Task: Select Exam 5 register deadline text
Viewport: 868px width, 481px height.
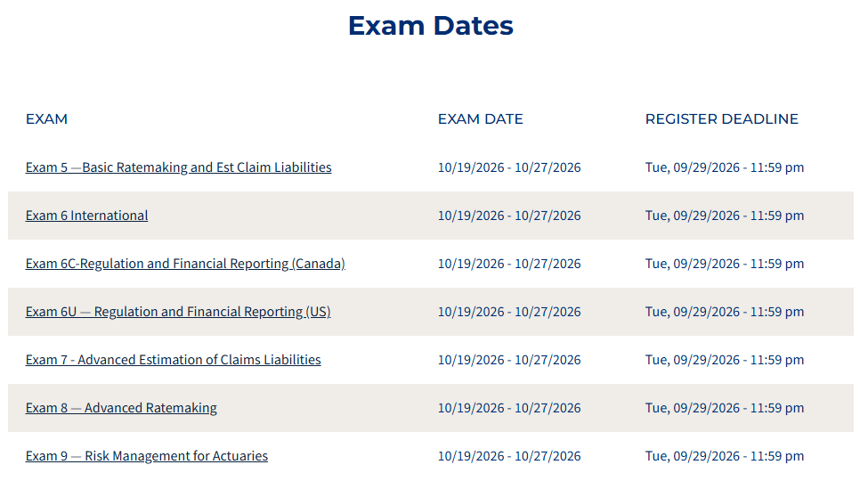Action: 725,167
